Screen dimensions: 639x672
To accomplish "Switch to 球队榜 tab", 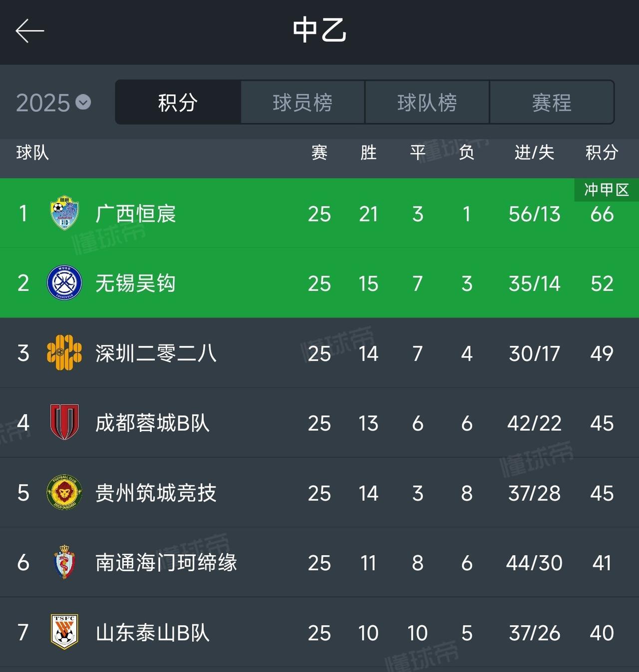I will tap(427, 102).
